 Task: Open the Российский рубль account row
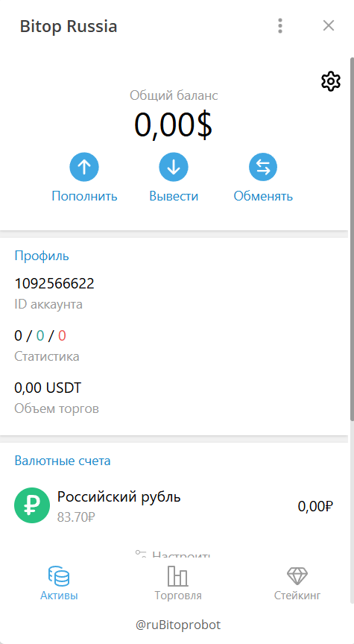click(x=174, y=505)
